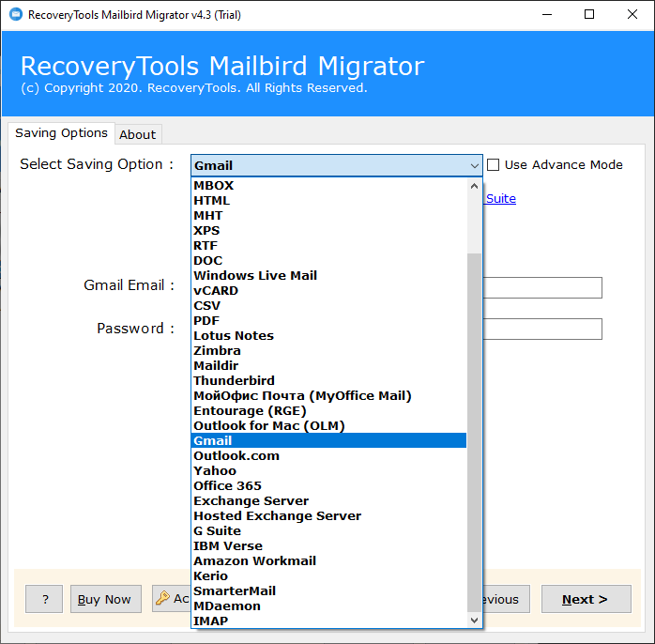Switch to the About tab
The image size is (655, 644).
137,134
